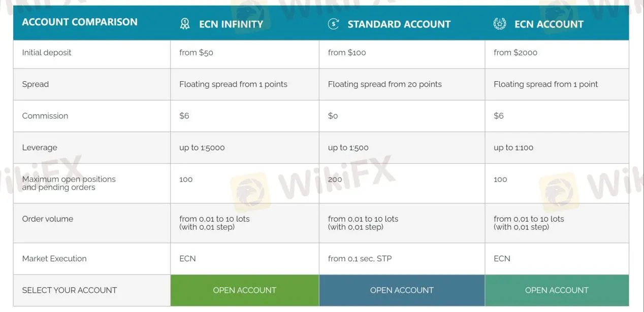Select the ECN INFINITY column header

tap(231, 23)
